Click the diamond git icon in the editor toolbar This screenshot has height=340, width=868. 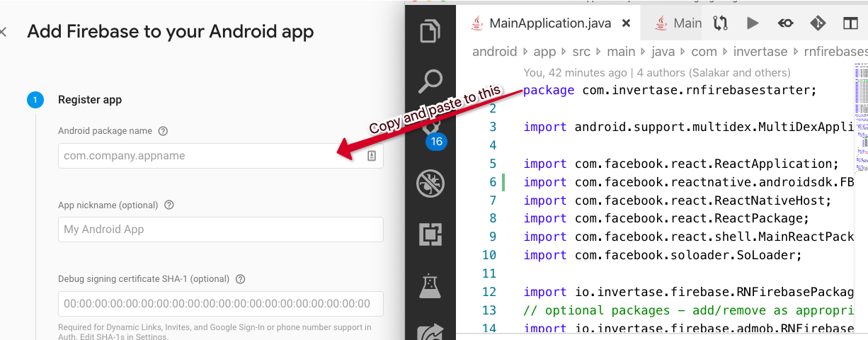click(818, 23)
